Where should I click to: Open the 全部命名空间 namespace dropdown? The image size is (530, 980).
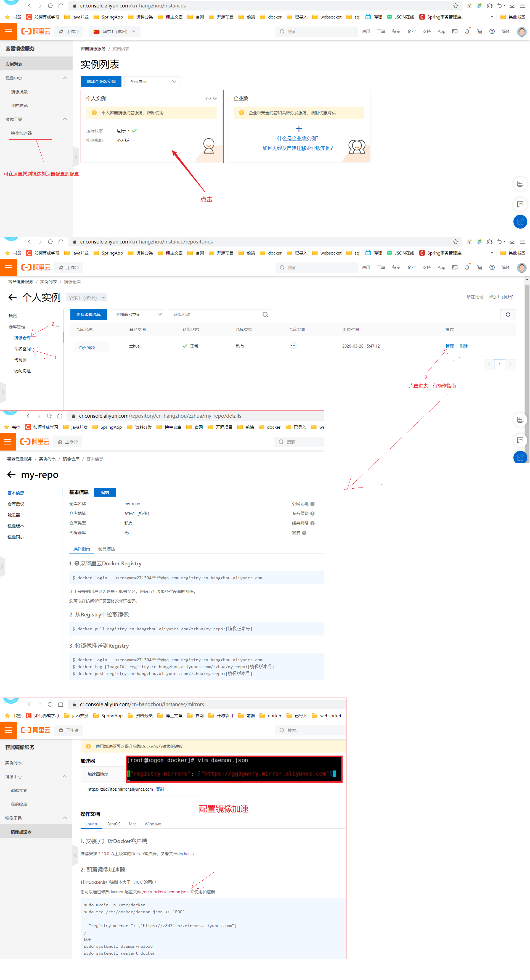click(137, 315)
